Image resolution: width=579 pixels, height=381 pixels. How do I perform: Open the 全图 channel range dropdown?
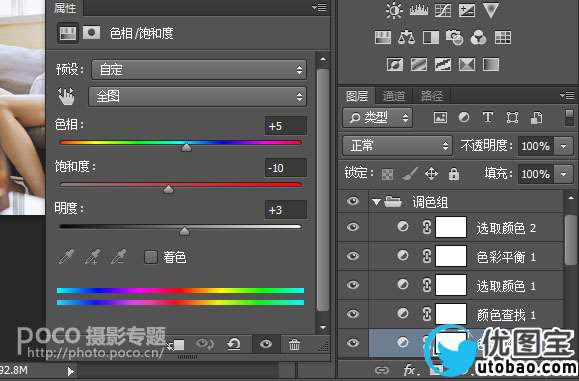(x=197, y=96)
